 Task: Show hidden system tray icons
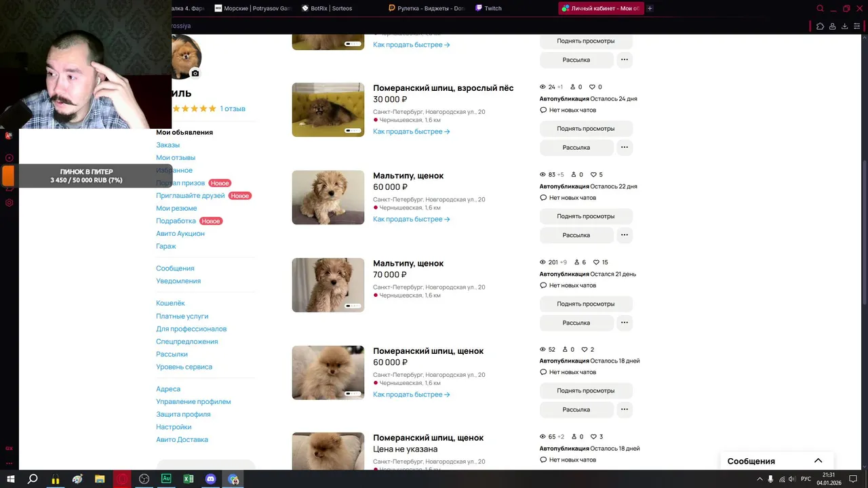tap(759, 479)
